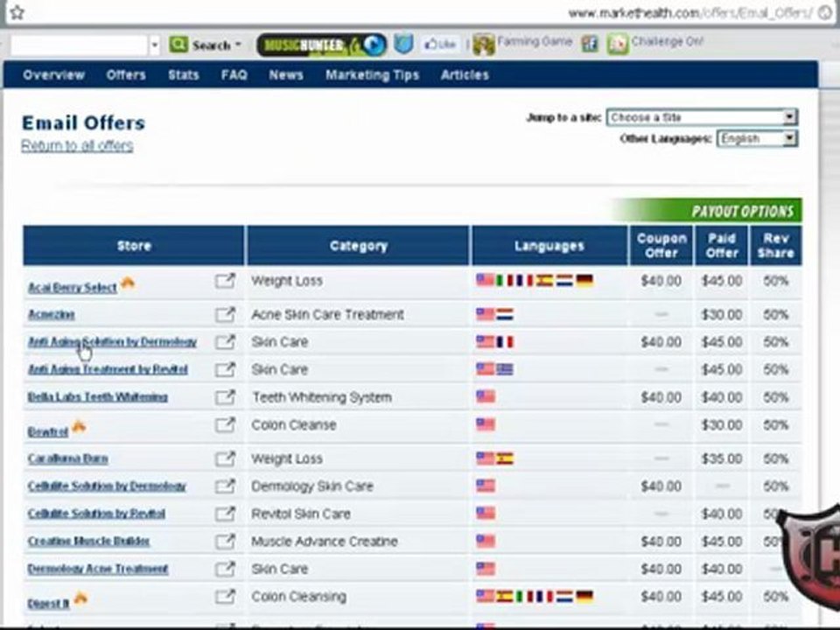Open Anti Aging Treatment by Revitol link

click(108, 369)
